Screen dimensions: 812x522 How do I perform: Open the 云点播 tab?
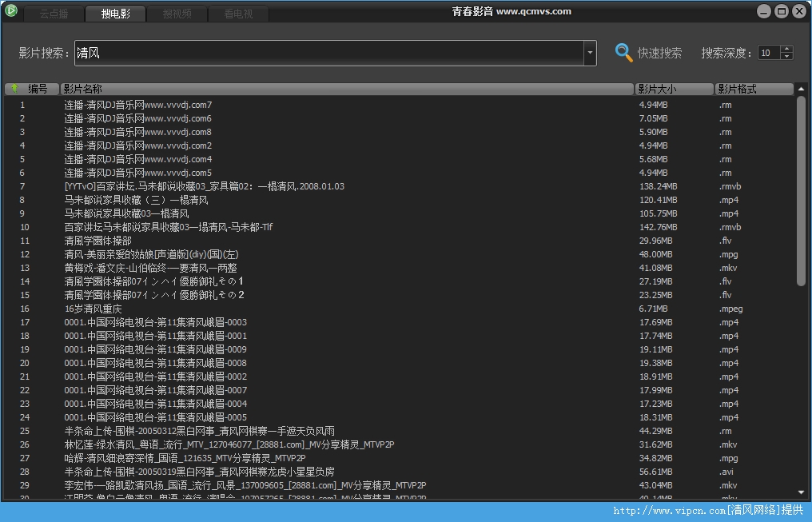(54, 14)
